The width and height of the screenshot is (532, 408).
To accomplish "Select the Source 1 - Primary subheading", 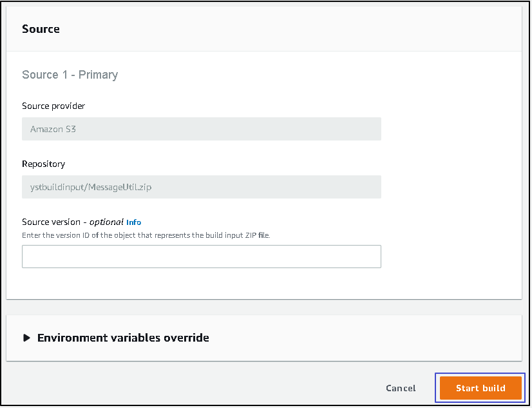I will click(70, 75).
